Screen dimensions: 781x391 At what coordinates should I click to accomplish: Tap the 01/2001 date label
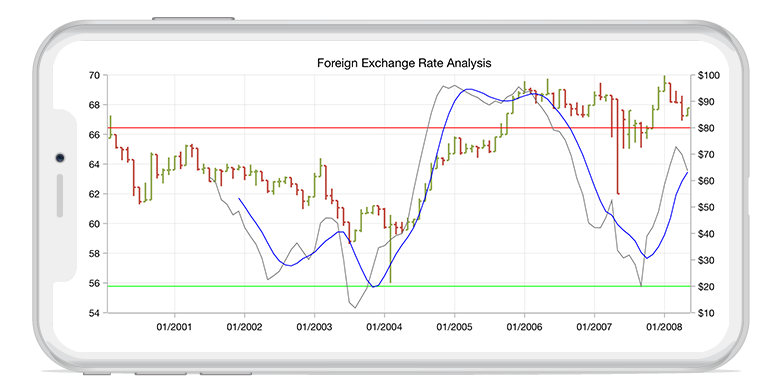pyautogui.click(x=174, y=327)
